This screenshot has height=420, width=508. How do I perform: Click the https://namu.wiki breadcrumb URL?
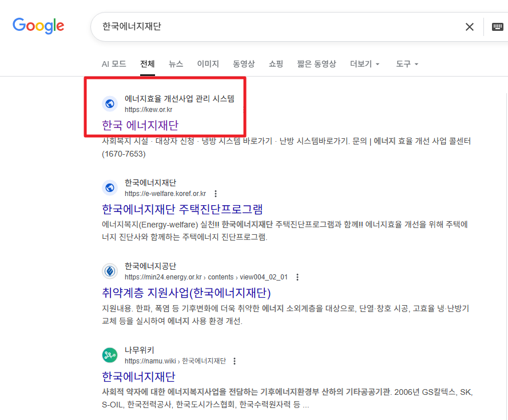(175, 361)
